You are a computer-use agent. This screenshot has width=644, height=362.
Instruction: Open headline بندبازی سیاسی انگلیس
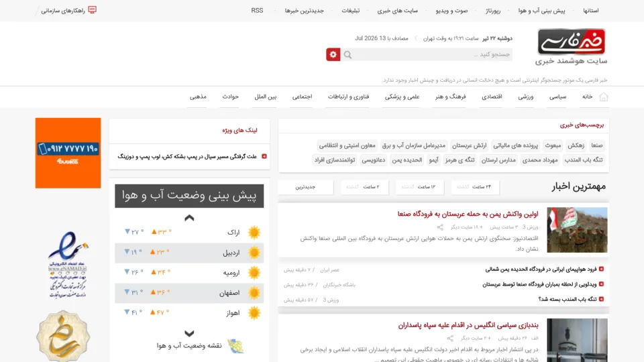(468, 325)
